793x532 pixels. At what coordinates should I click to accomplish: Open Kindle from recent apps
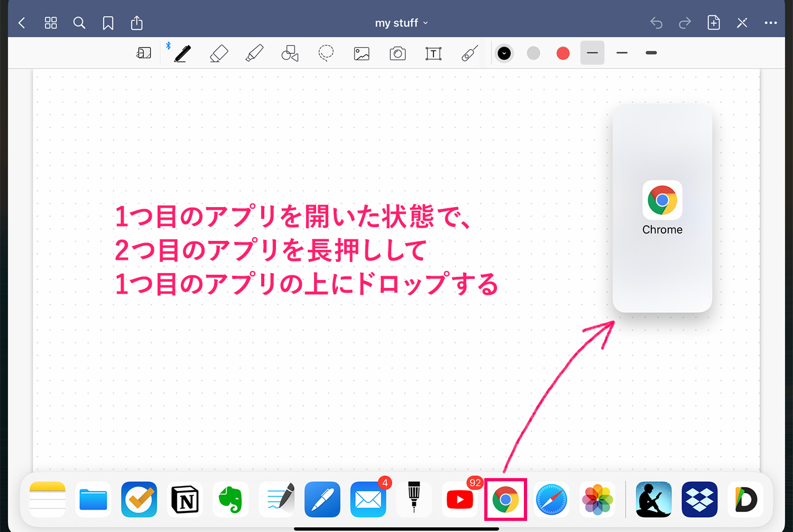(654, 499)
